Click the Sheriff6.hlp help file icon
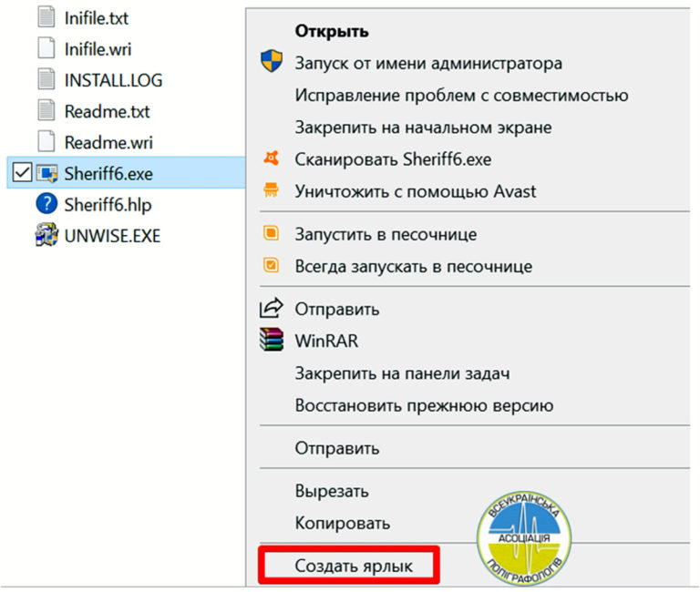The image size is (700, 592). coord(46,204)
